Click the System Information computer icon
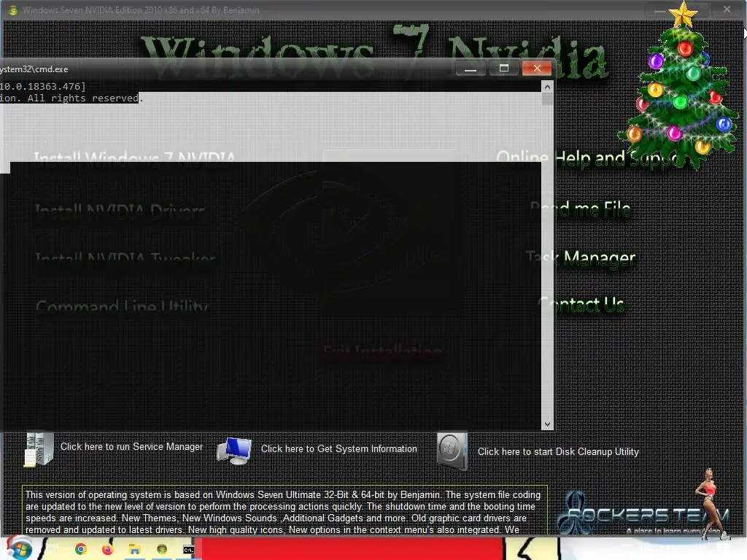 click(234, 451)
